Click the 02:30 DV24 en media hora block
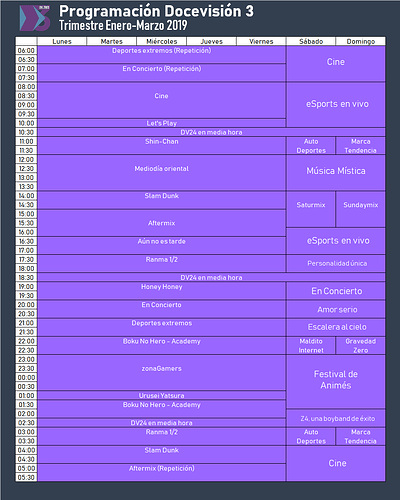400x500 pixels. (162, 423)
